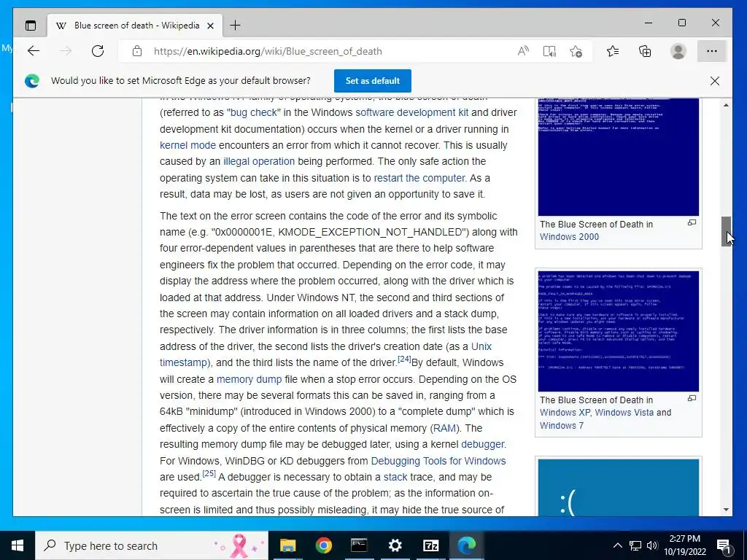Follow the "Unix" link
Screen dimensions: 747x560
[x=481, y=346]
